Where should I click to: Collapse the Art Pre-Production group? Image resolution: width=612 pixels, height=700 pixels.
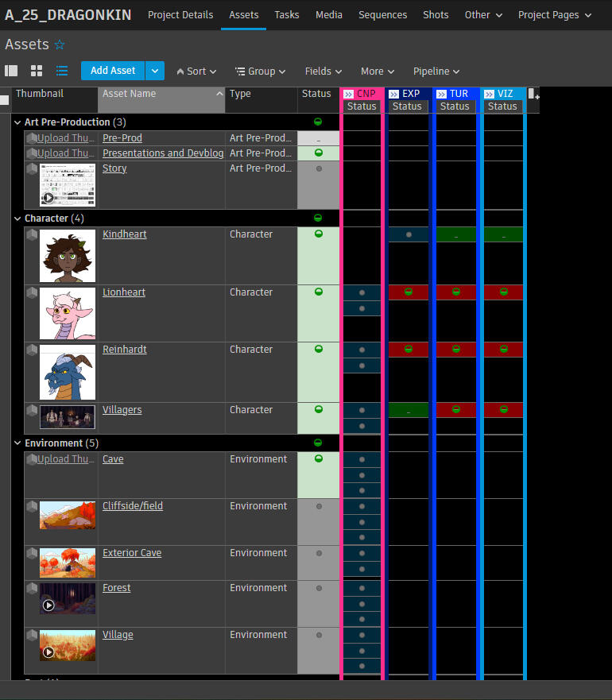[17, 122]
